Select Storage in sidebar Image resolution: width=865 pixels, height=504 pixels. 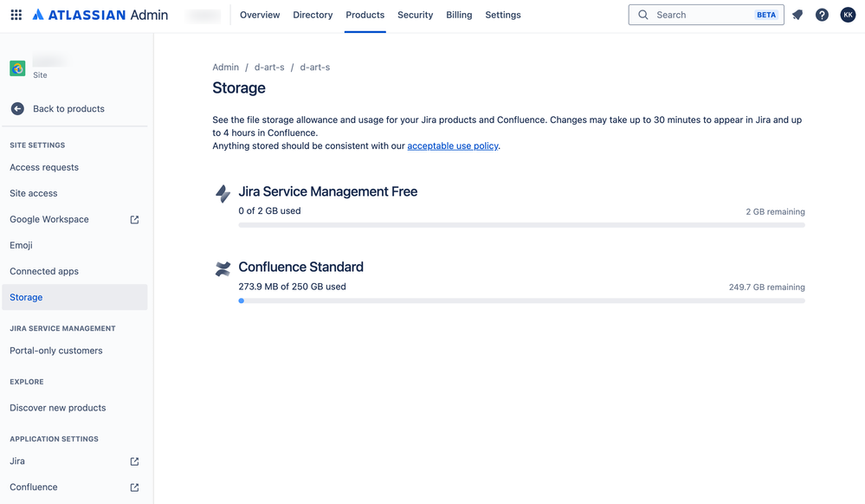[74, 297]
